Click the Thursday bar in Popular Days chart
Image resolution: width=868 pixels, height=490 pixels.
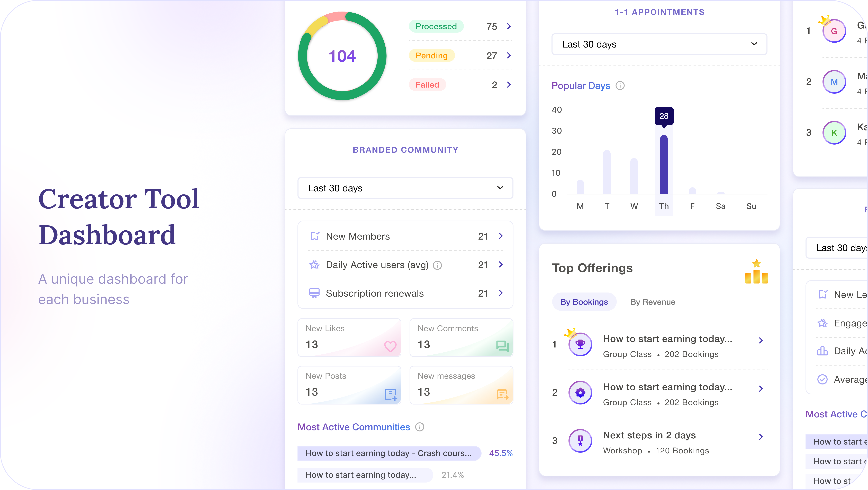tap(663, 164)
